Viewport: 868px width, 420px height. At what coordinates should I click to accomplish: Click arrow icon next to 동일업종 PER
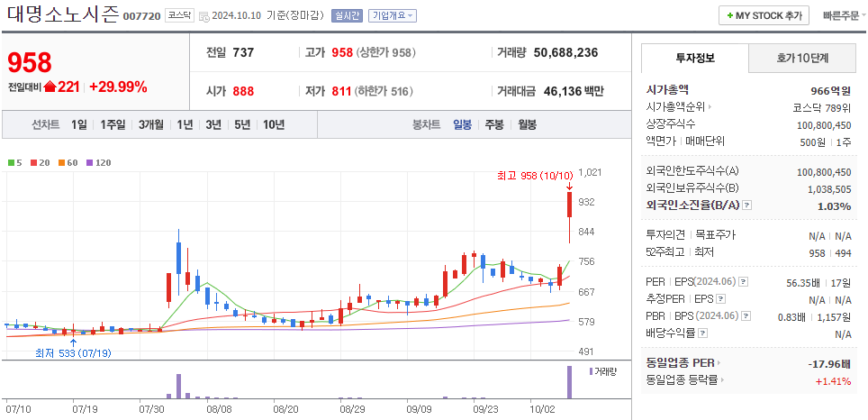(x=719, y=363)
